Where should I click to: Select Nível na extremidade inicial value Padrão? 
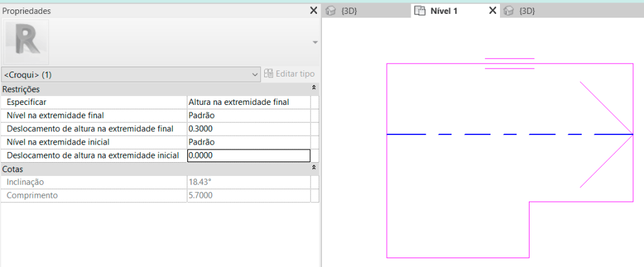click(248, 143)
